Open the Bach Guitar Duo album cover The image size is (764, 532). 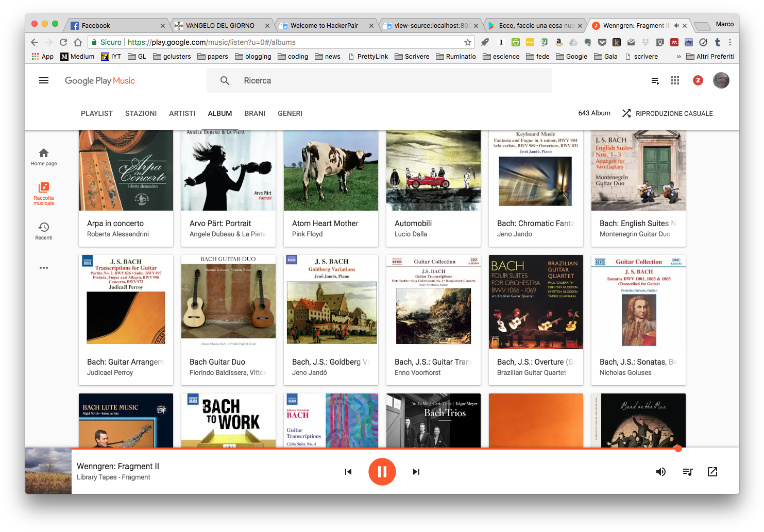[228, 302]
